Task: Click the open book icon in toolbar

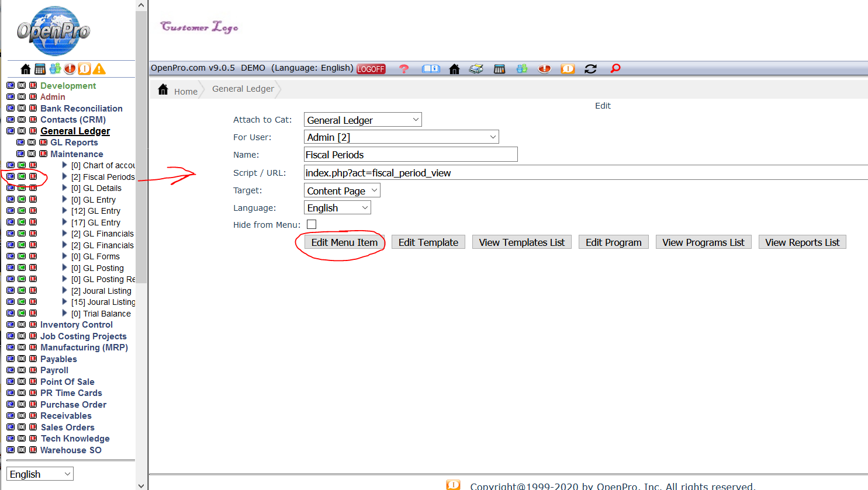Action: tap(431, 69)
